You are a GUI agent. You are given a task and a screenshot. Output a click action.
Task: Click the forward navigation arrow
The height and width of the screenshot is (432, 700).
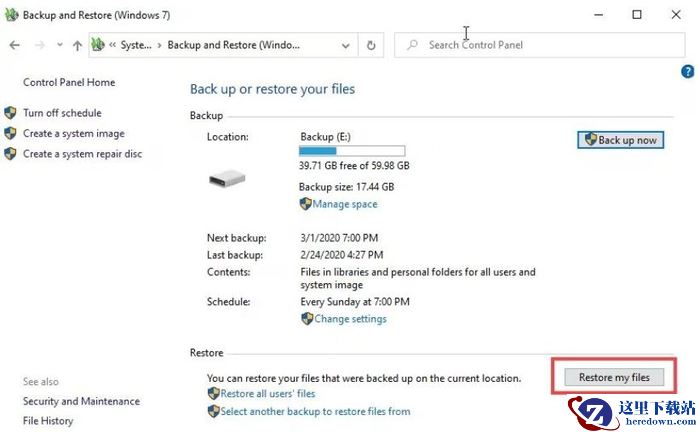point(40,45)
